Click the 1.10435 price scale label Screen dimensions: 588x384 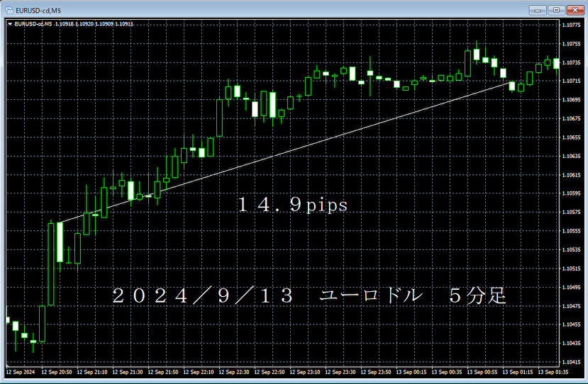(572, 343)
